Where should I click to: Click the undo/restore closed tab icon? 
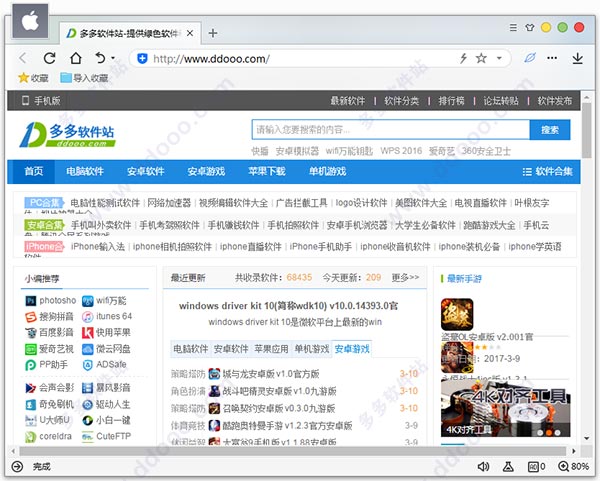(x=100, y=58)
